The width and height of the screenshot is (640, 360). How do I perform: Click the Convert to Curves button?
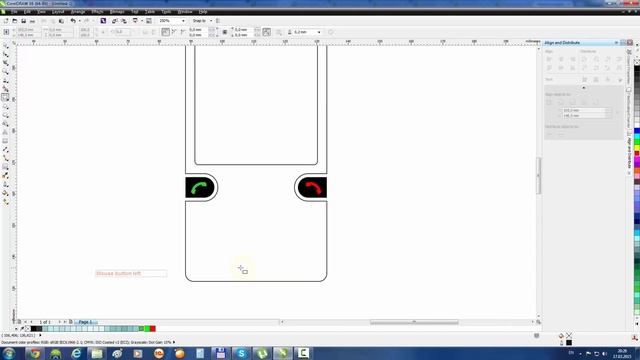tap(331, 32)
